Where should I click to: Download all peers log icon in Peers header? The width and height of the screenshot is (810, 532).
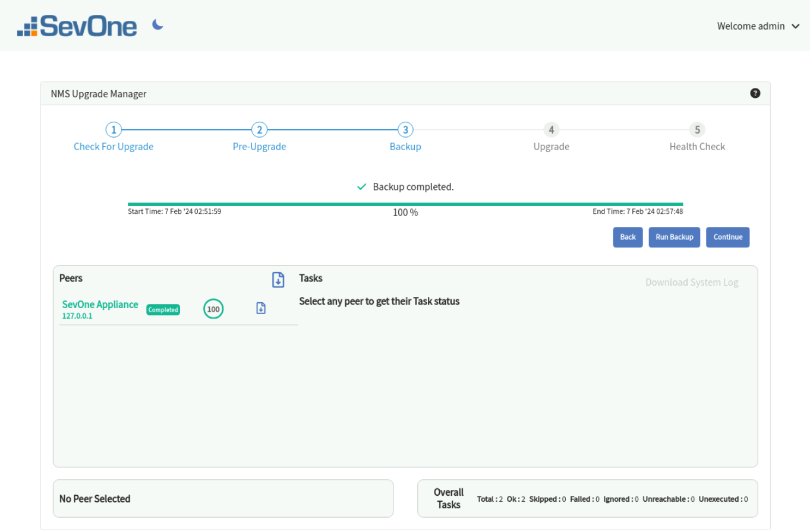(x=278, y=280)
